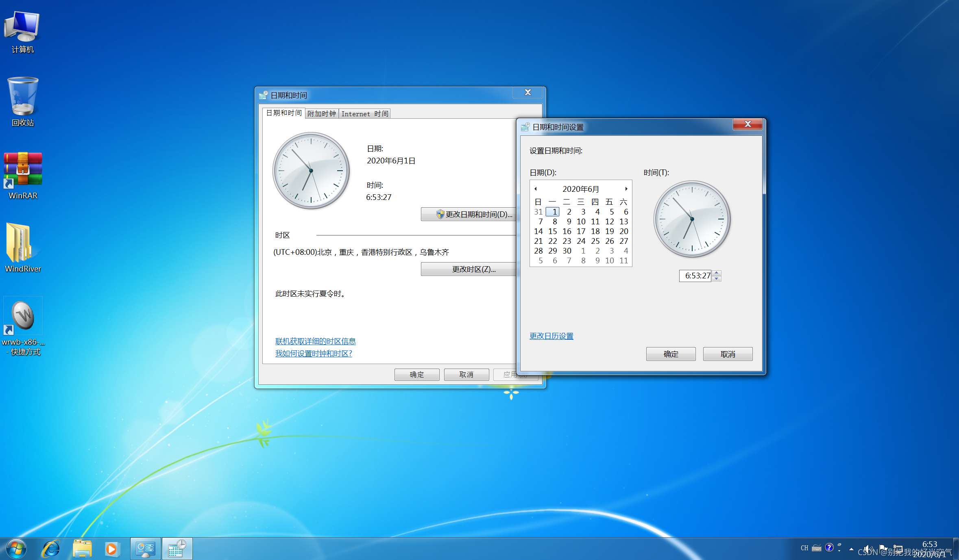Viewport: 959px width, 560px height.
Task: Click the CH input language indicator
Action: point(804,548)
